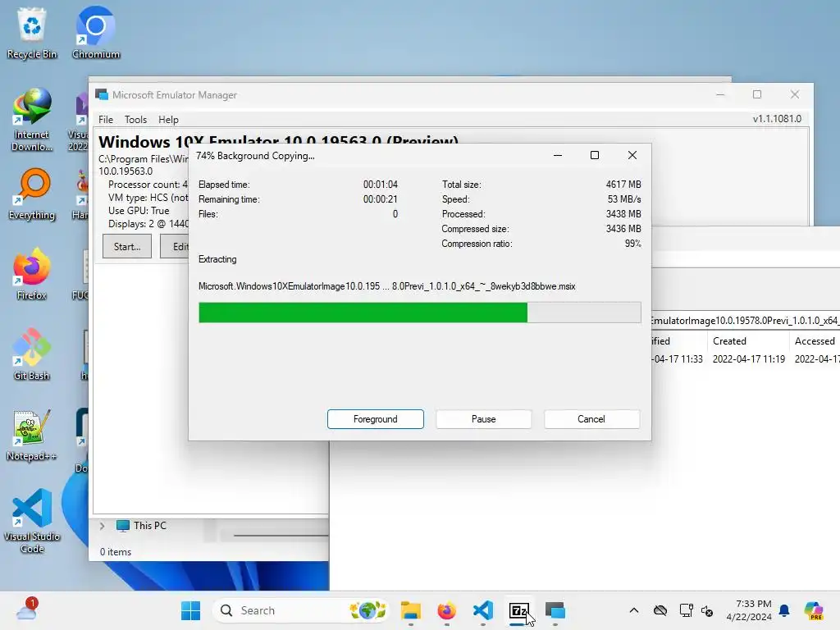
Task: Select the 7-Zip taskbar icon
Action: tap(518, 610)
